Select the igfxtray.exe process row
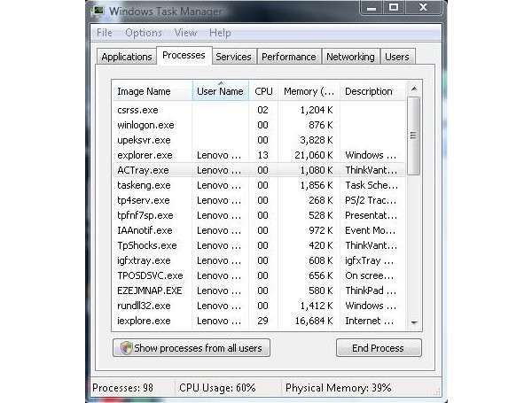This screenshot has width=532, height=403. point(259,260)
